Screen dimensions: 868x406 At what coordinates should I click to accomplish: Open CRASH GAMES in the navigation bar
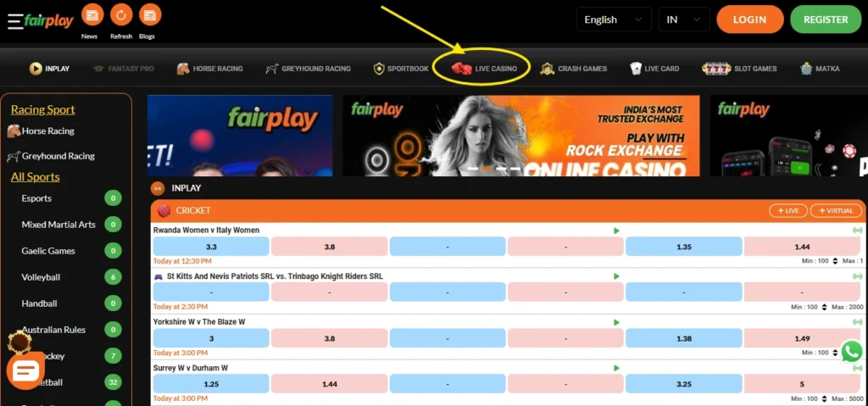[x=574, y=69]
